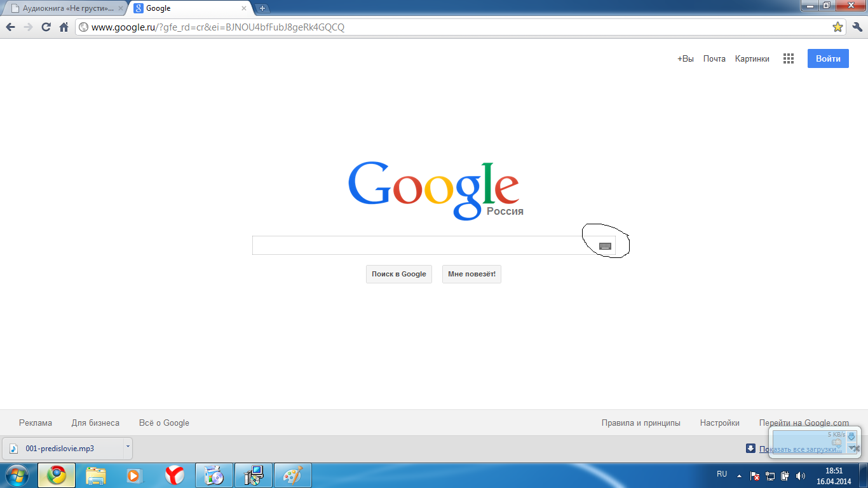Open the Почта link
Image resolution: width=868 pixels, height=488 pixels.
point(714,58)
